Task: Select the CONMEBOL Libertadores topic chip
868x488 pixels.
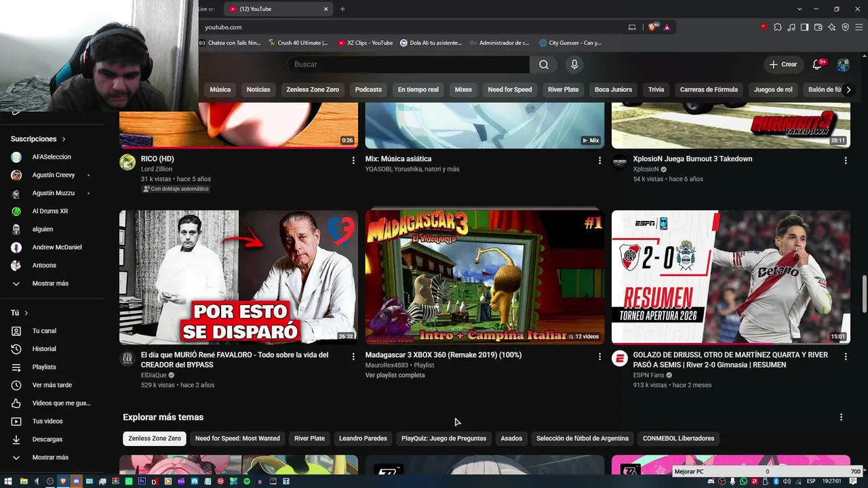Action: point(678,439)
